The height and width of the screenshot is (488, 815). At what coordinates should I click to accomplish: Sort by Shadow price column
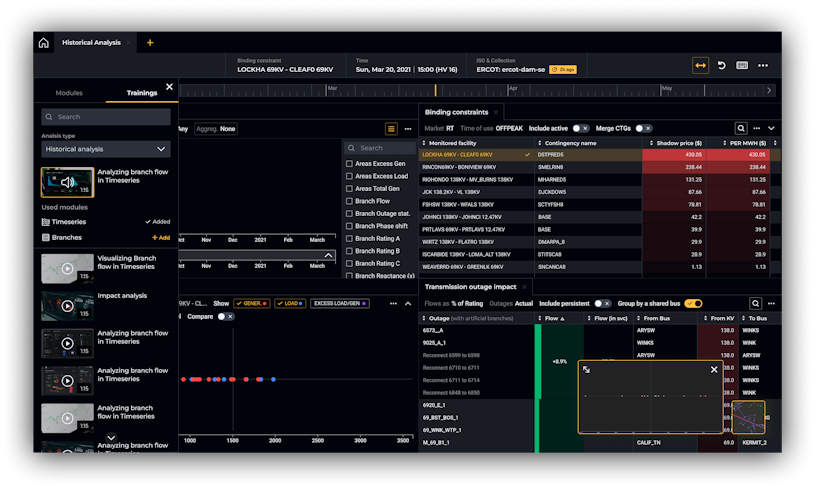point(676,143)
